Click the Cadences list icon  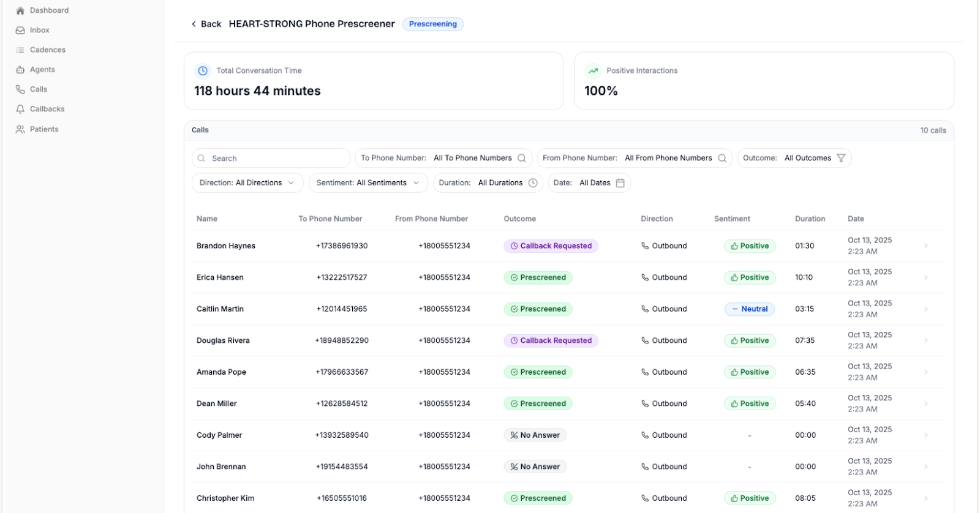20,50
